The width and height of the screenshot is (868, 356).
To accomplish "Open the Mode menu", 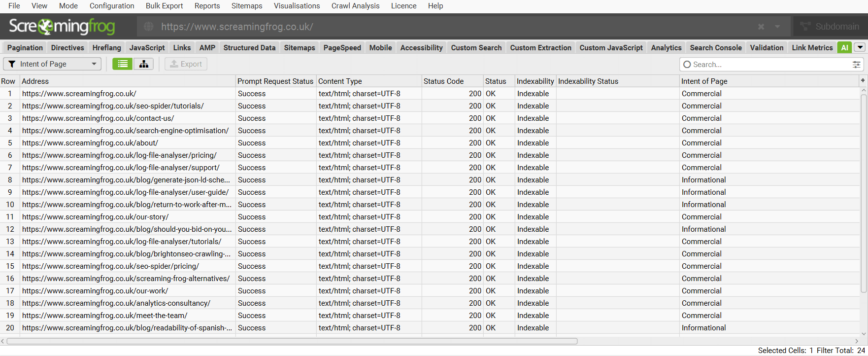I will point(68,6).
